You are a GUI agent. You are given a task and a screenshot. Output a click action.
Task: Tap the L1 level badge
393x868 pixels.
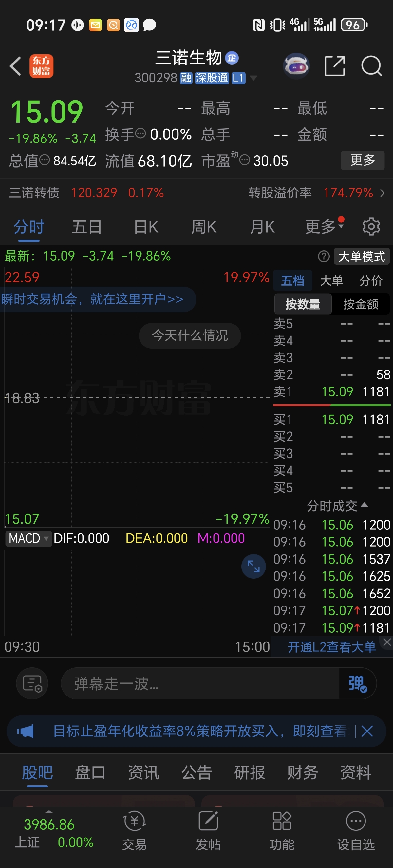(x=238, y=78)
